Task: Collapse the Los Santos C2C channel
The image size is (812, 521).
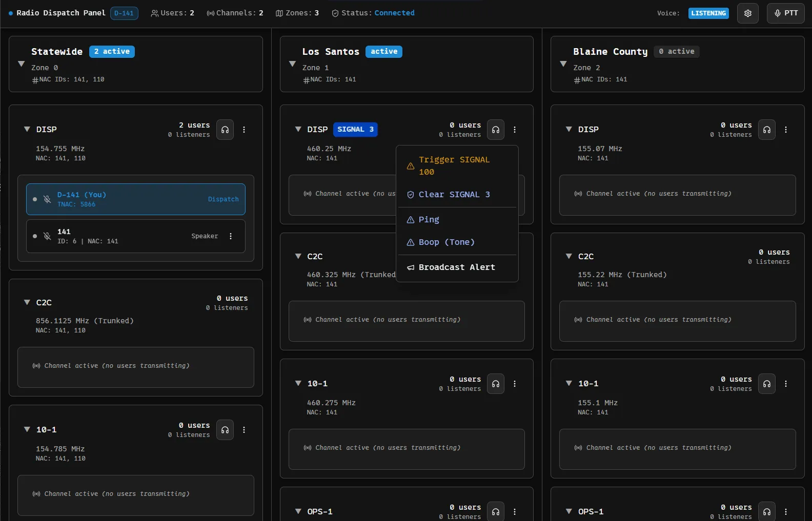Action: coord(298,256)
